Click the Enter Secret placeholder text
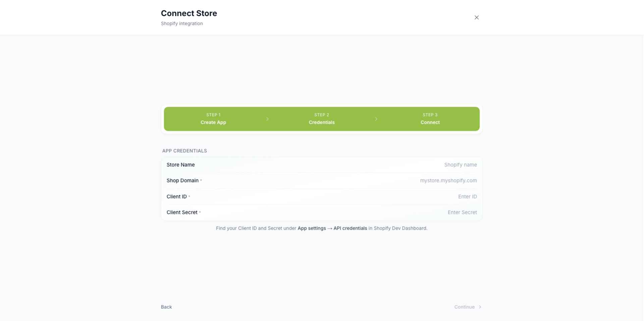Screen dimensions: 644x321 pyautogui.click(x=462, y=212)
